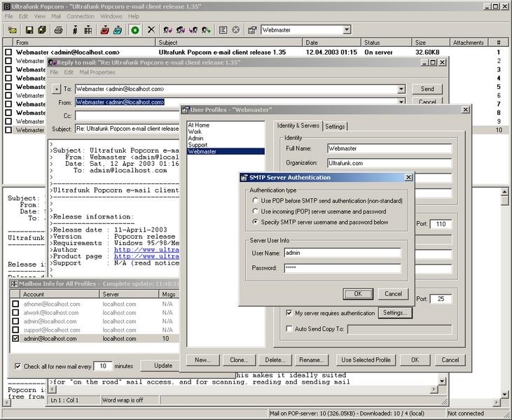Tick checkbox of message number 1
Viewport: 512px width, 420px height.
tap(8, 52)
